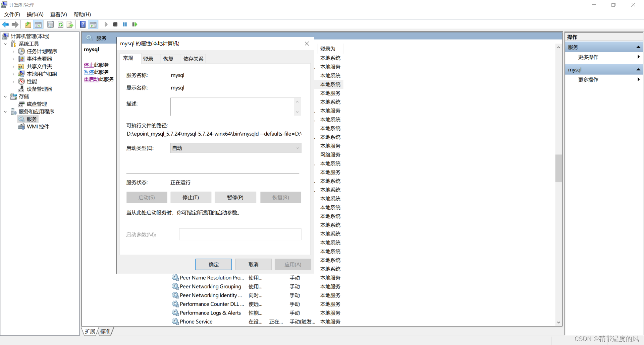
Task: Open the 启动类型 dropdown
Action: tap(236, 148)
